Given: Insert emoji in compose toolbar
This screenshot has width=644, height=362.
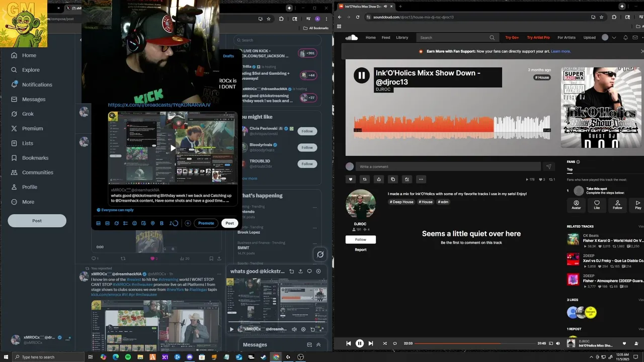Looking at the screenshot, I should [x=134, y=223].
